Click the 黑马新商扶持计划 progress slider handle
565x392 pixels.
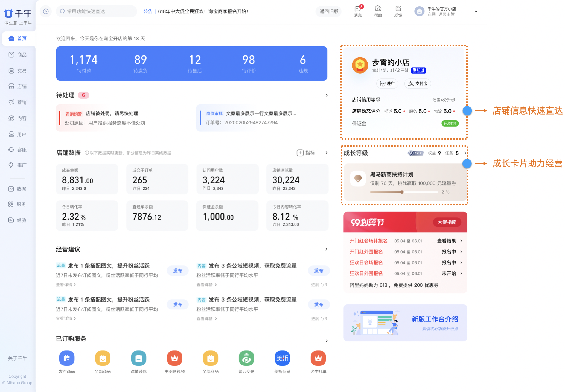coord(402,192)
